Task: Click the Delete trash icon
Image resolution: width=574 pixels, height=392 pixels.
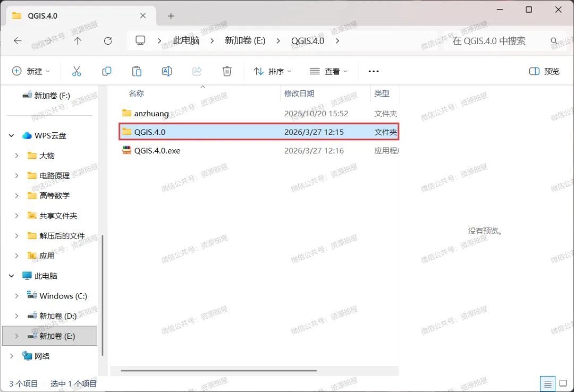Action: (x=227, y=71)
